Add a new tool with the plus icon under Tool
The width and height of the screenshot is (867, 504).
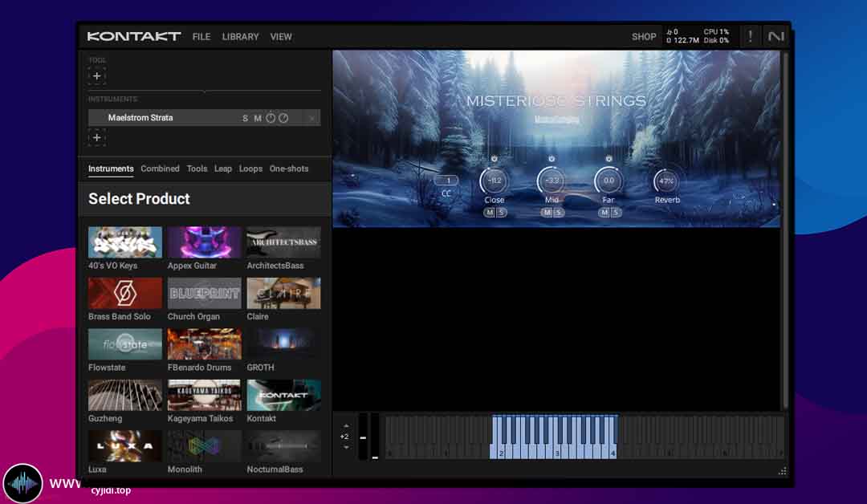coord(97,76)
